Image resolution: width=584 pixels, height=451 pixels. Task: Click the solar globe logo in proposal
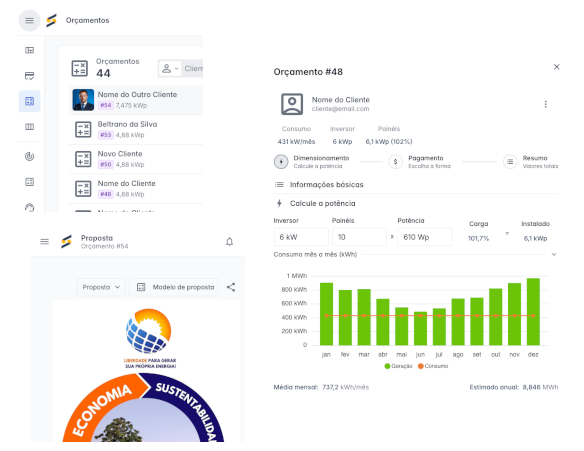[149, 331]
